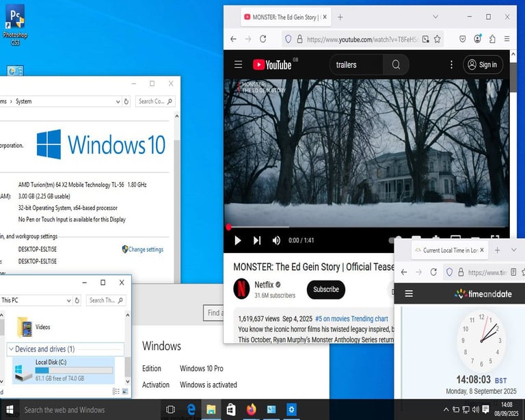List all tabs in timeanddate window

[513, 250]
